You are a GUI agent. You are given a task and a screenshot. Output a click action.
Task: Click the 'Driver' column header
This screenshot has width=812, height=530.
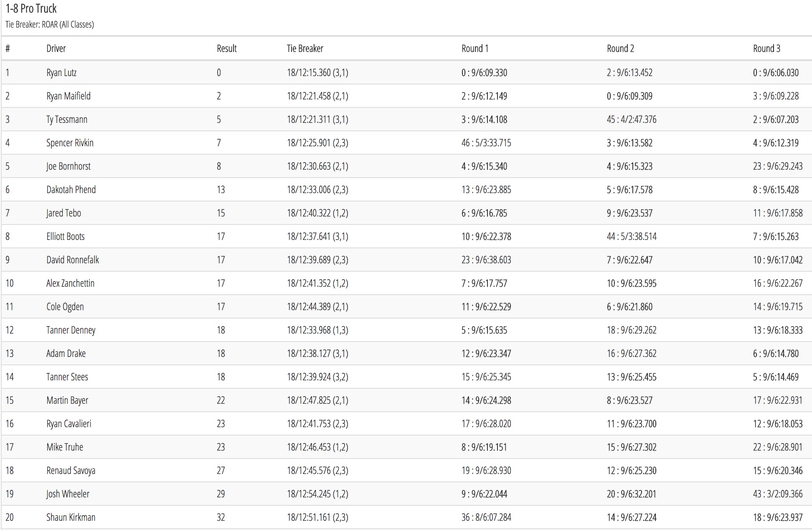(x=56, y=48)
